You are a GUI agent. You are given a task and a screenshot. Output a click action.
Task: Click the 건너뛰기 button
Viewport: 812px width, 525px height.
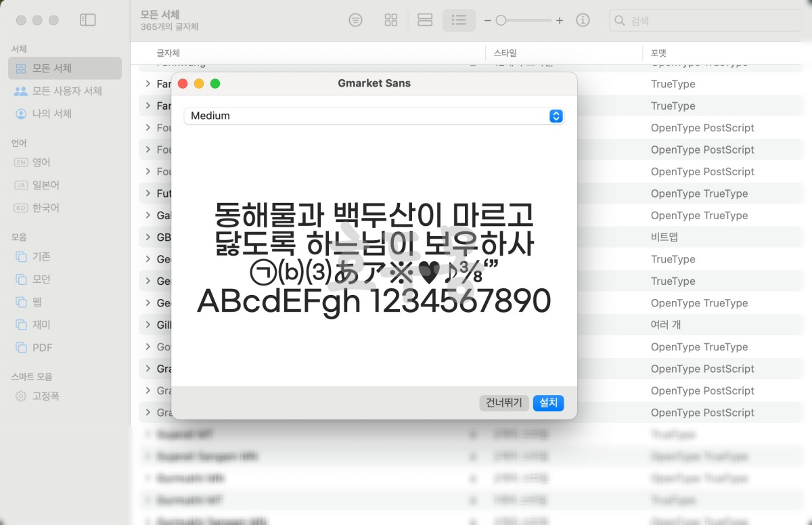[x=504, y=403]
